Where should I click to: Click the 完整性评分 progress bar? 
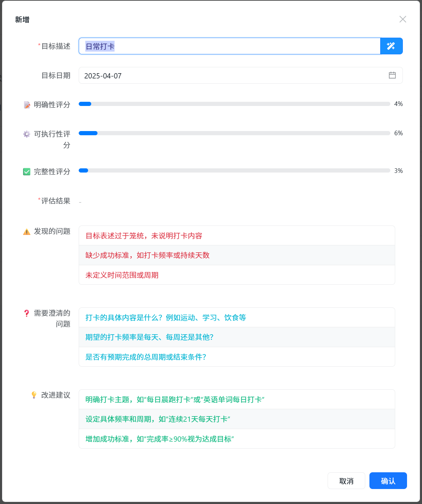234,171
